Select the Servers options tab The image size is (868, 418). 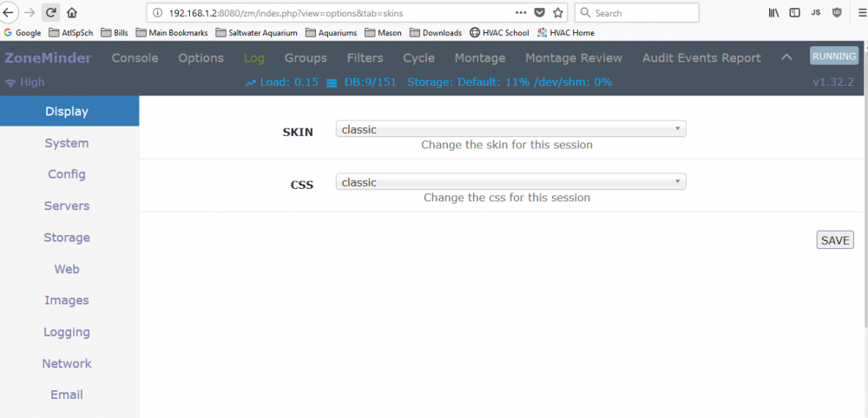point(67,206)
